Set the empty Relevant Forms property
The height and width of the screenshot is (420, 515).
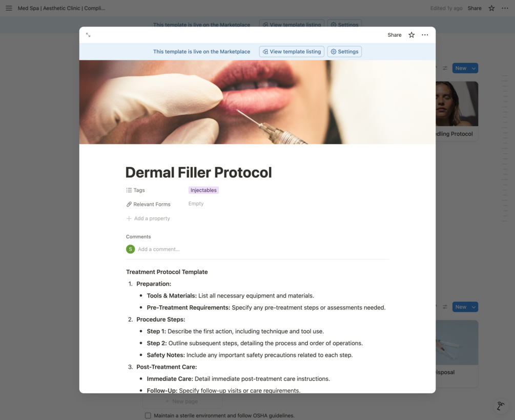(196, 203)
